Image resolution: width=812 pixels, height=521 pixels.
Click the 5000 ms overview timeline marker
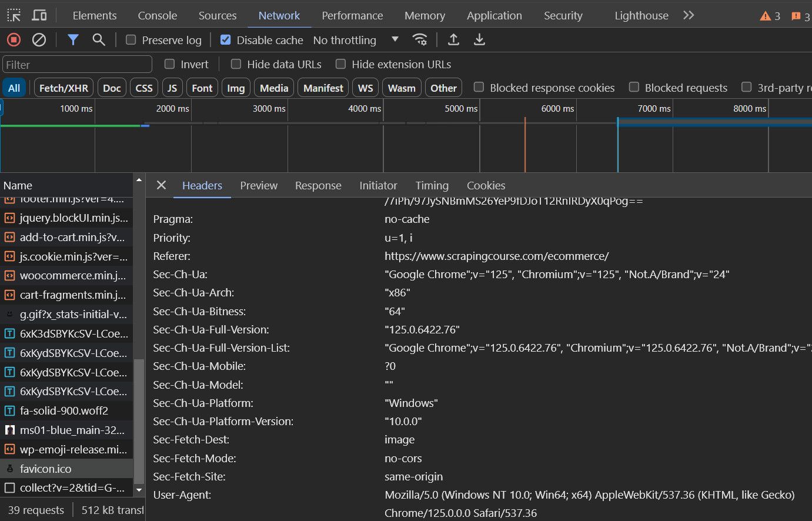[460, 108]
